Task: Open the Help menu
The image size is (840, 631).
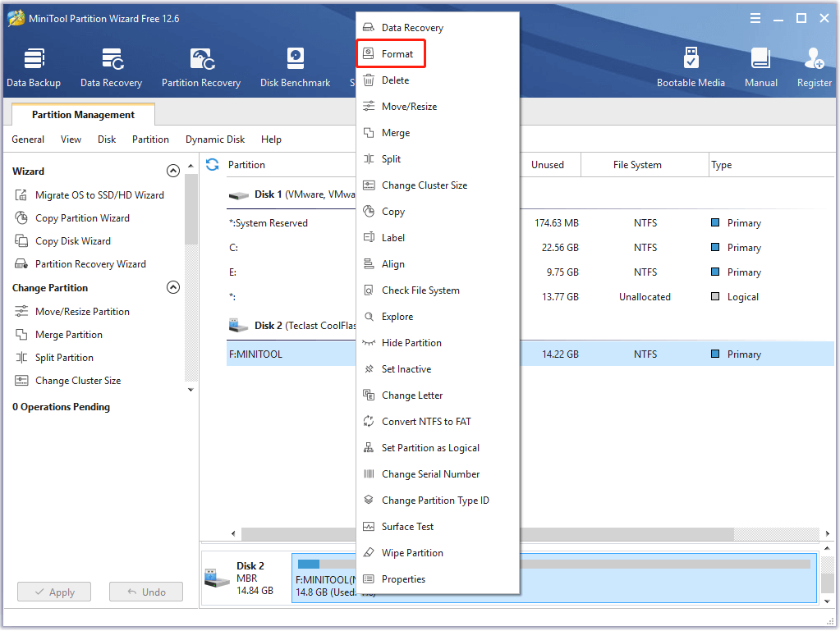Action: (x=271, y=139)
